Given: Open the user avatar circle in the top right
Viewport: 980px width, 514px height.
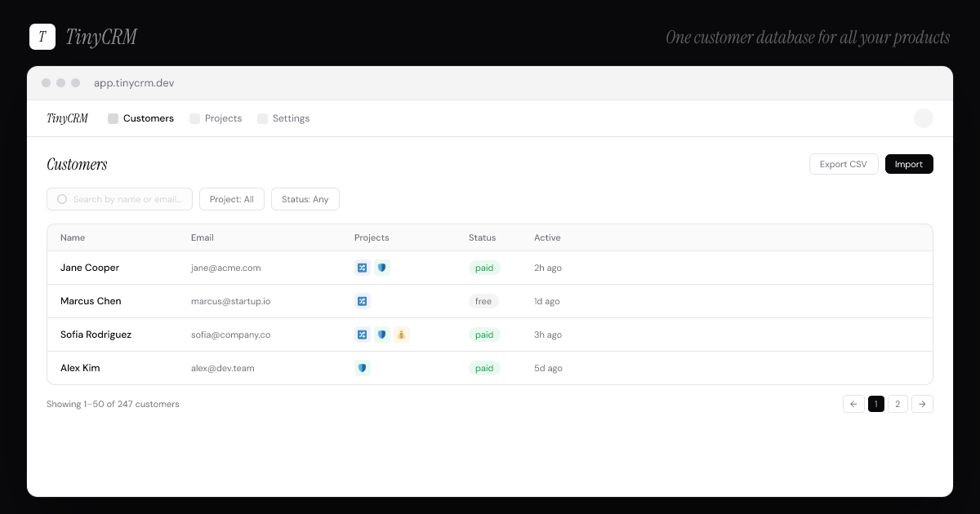Looking at the screenshot, I should click(924, 118).
